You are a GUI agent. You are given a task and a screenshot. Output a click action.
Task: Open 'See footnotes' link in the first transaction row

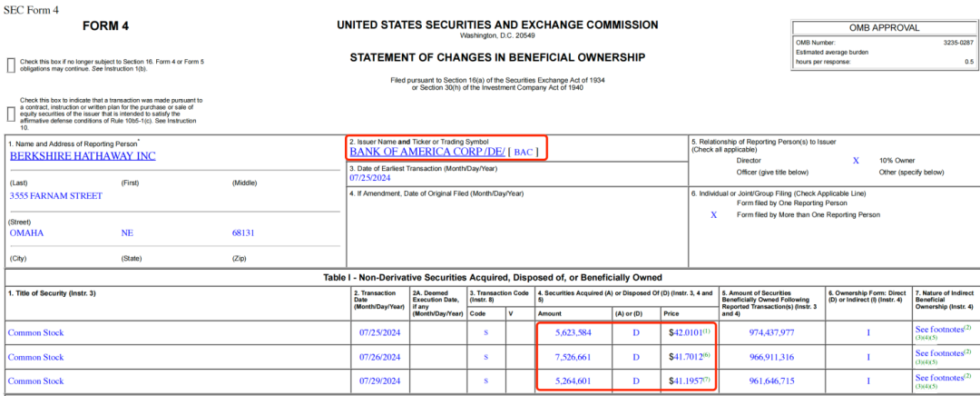[939, 328]
